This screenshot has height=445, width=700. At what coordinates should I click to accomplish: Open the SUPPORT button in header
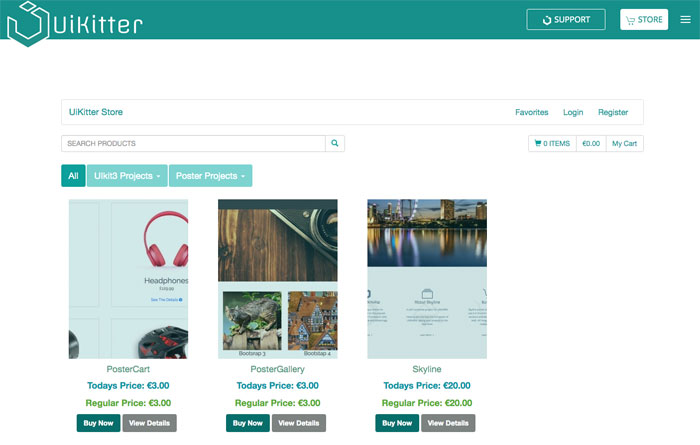[x=566, y=20]
